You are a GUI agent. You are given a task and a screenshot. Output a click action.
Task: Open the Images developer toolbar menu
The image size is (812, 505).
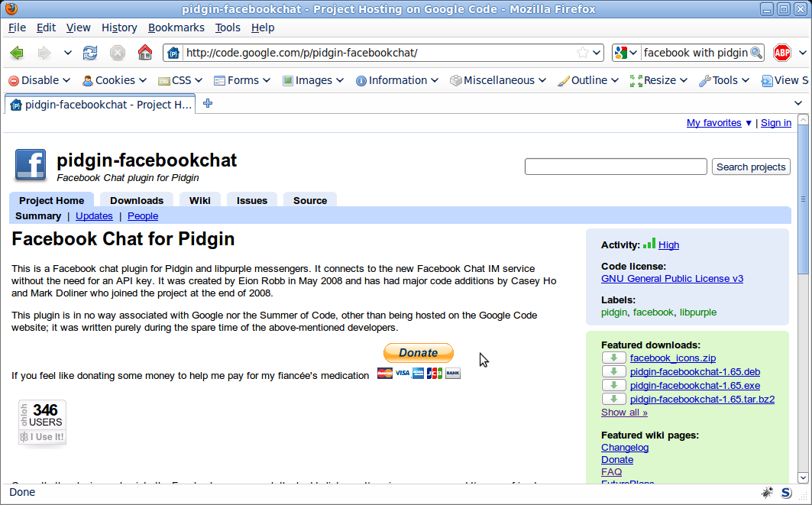click(x=312, y=80)
